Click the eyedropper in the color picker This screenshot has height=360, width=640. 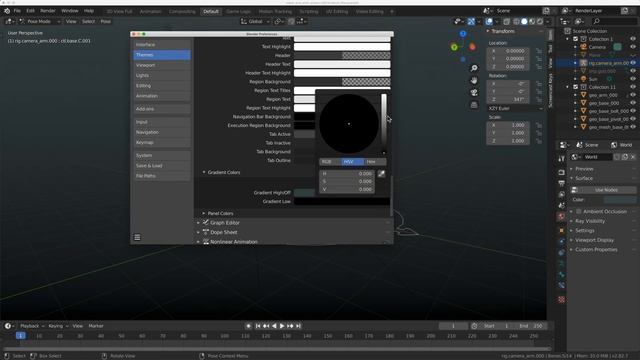click(381, 174)
